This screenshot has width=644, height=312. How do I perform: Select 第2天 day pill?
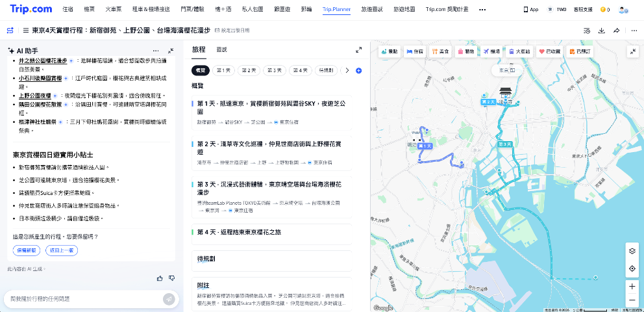click(249, 71)
